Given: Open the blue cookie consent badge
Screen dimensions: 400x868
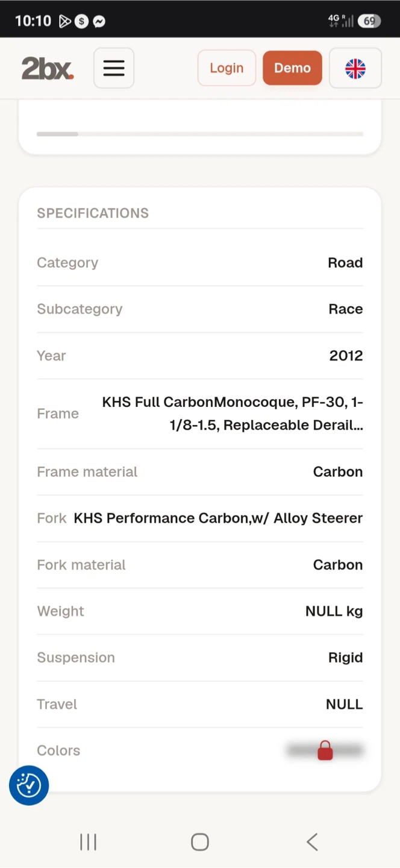Looking at the screenshot, I should 29,785.
